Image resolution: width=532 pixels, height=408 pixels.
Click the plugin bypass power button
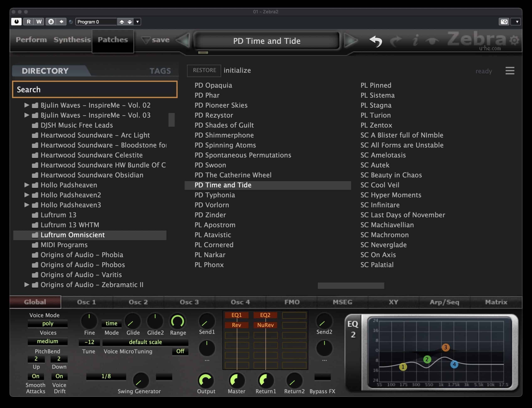[16, 22]
